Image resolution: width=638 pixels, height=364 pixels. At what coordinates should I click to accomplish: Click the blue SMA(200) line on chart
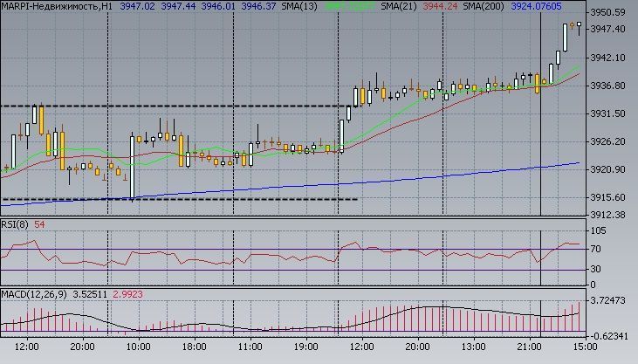(x=393, y=179)
